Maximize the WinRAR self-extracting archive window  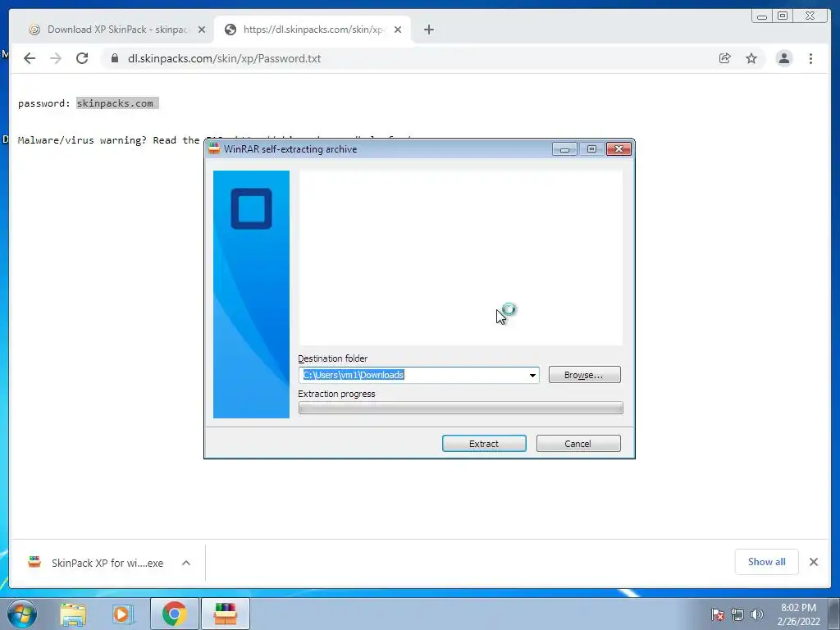591,149
